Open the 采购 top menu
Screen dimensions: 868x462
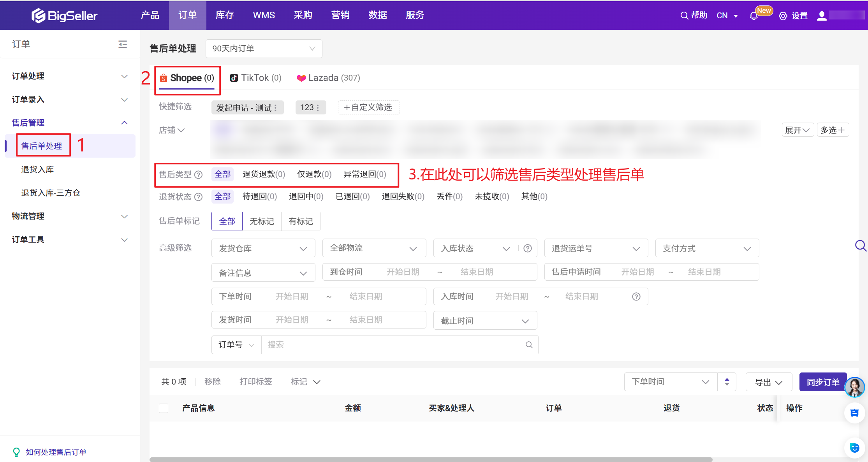[303, 15]
